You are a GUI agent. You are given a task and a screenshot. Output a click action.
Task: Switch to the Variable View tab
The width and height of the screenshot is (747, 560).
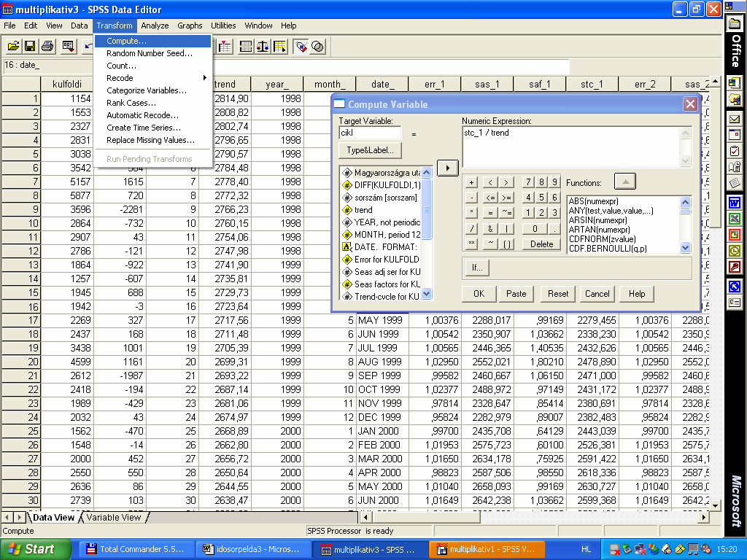click(113, 518)
